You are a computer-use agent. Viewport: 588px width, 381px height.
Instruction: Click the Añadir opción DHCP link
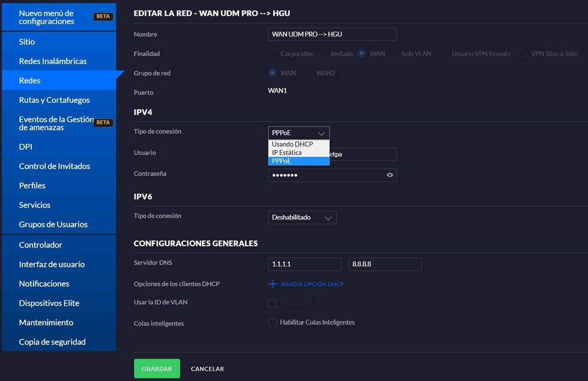point(312,285)
